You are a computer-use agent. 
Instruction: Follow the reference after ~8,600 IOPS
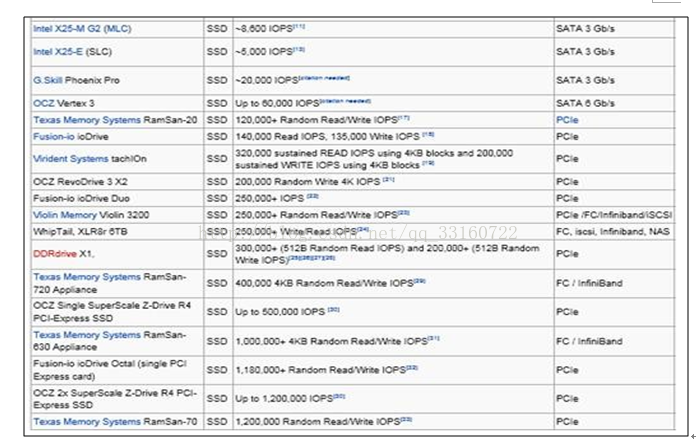299,27
